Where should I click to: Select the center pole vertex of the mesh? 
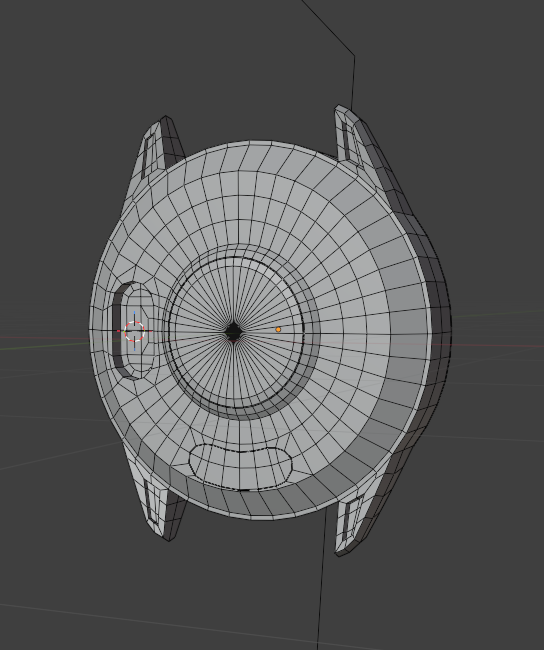(233, 332)
